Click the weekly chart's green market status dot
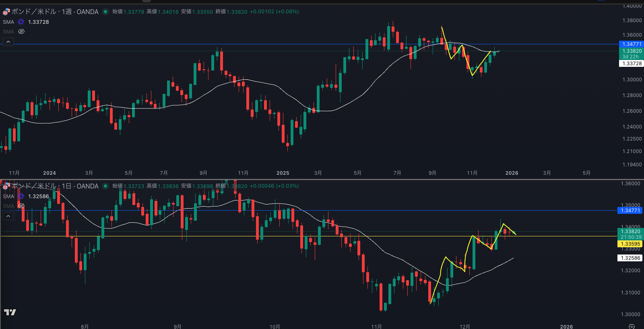The width and height of the screenshot is (644, 329). pyautogui.click(x=105, y=12)
